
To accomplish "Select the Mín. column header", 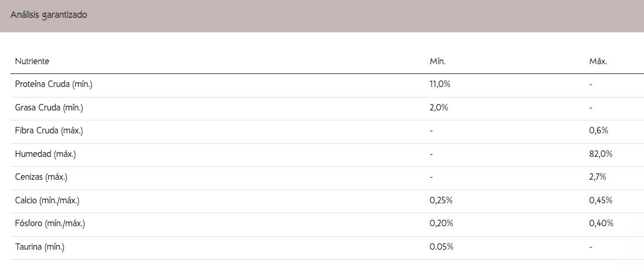I will point(438,61).
